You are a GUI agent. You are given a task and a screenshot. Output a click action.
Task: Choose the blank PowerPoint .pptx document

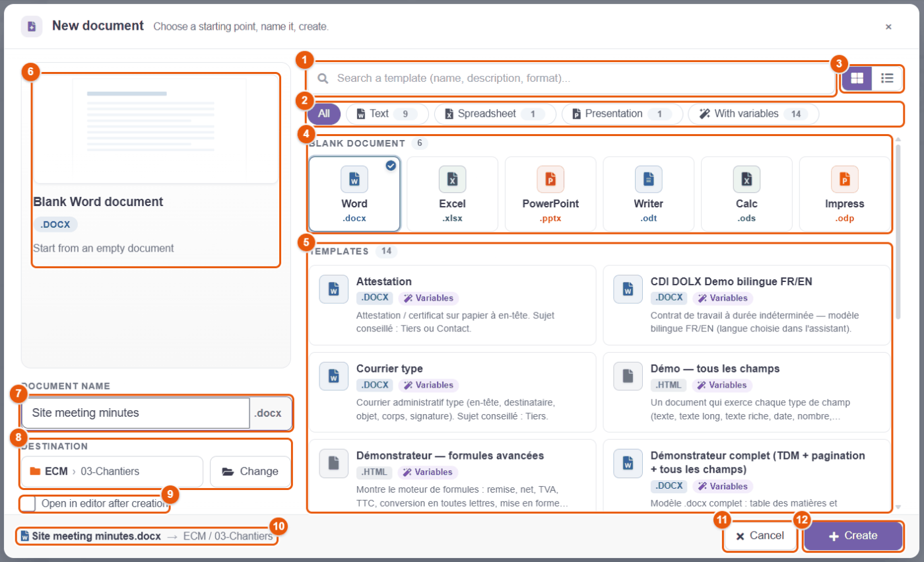point(550,193)
